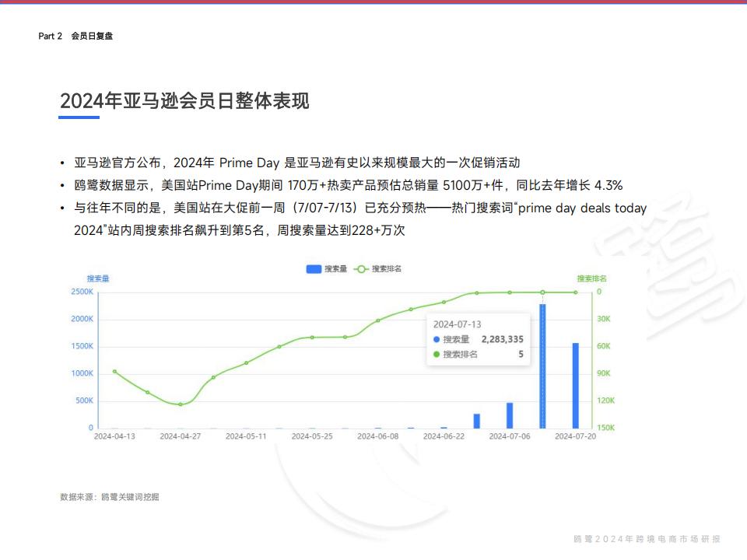Viewport: 747px width, 560px height.
Task: Click the 60K right axis label
Action: 604,346
